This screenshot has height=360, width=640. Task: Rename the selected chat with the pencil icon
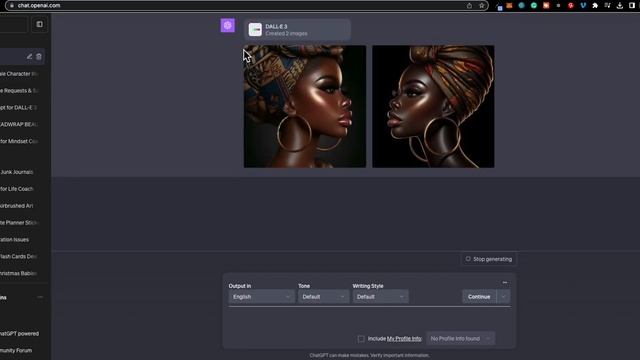click(29, 56)
